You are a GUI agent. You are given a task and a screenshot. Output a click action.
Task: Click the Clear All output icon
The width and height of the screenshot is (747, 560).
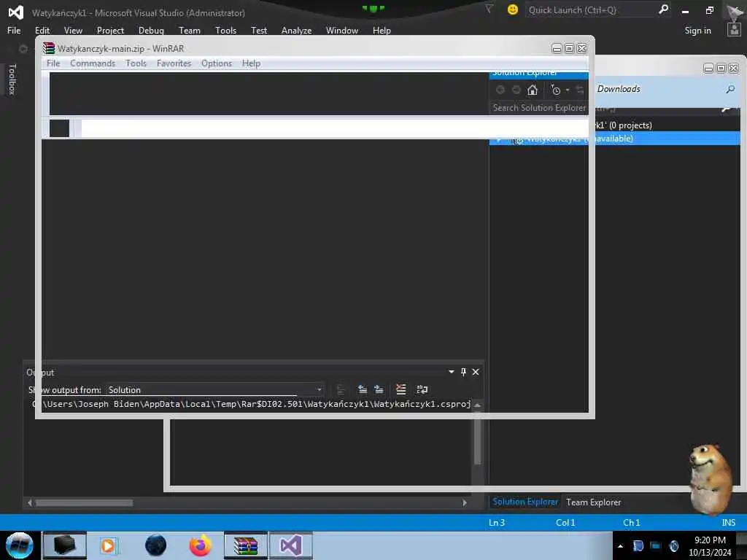click(401, 389)
